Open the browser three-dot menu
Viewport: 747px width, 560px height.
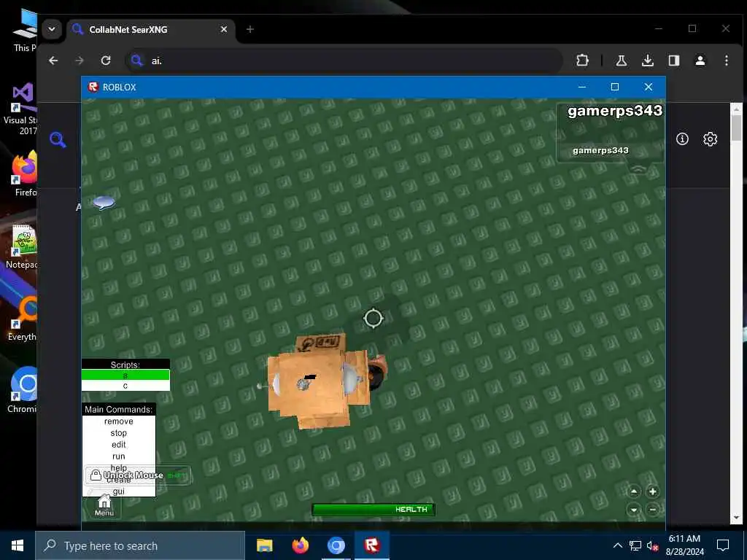726,61
